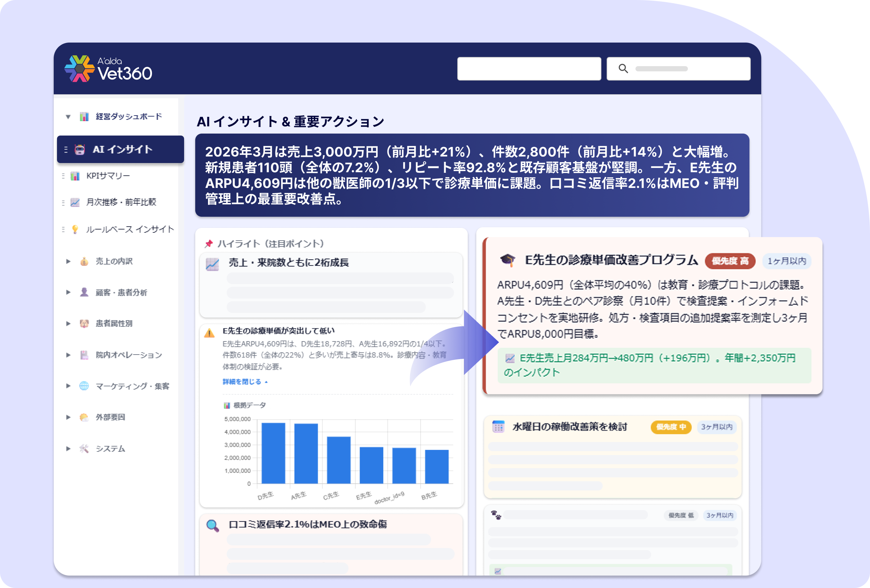Expand the 院内オペレーション section arrow
This screenshot has width=870, height=588.
coord(68,355)
